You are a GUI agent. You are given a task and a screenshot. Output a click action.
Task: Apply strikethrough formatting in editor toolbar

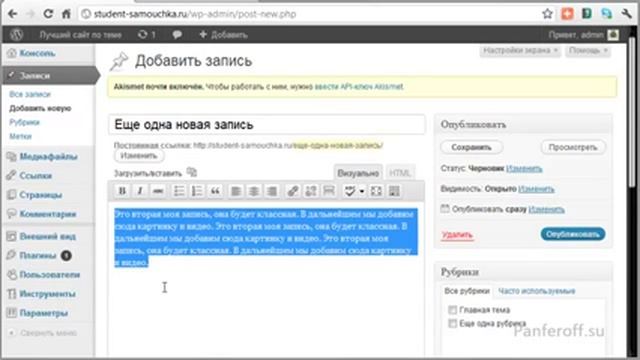[x=158, y=191]
